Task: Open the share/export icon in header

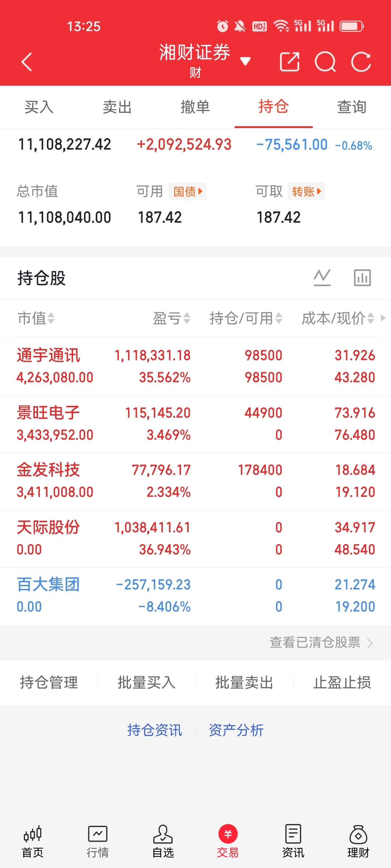Action: point(290,62)
